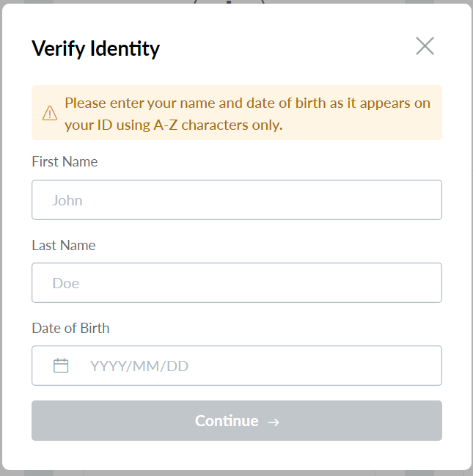
Task: Click the YYYY/MM/DD placeholder text
Action: 139,365
